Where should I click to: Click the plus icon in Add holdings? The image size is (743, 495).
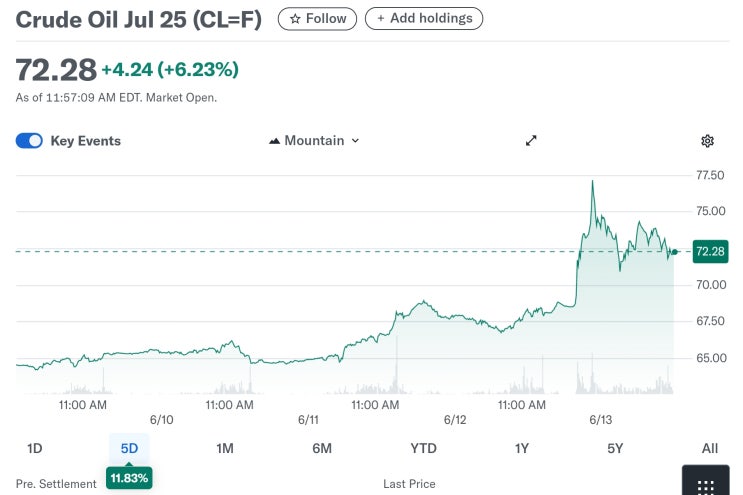click(381, 18)
